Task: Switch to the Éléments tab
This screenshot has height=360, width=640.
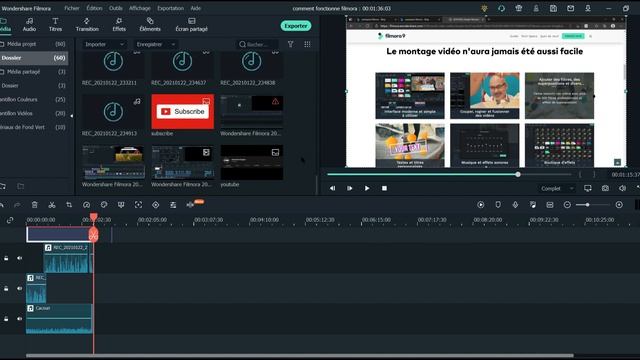Action: click(150, 24)
